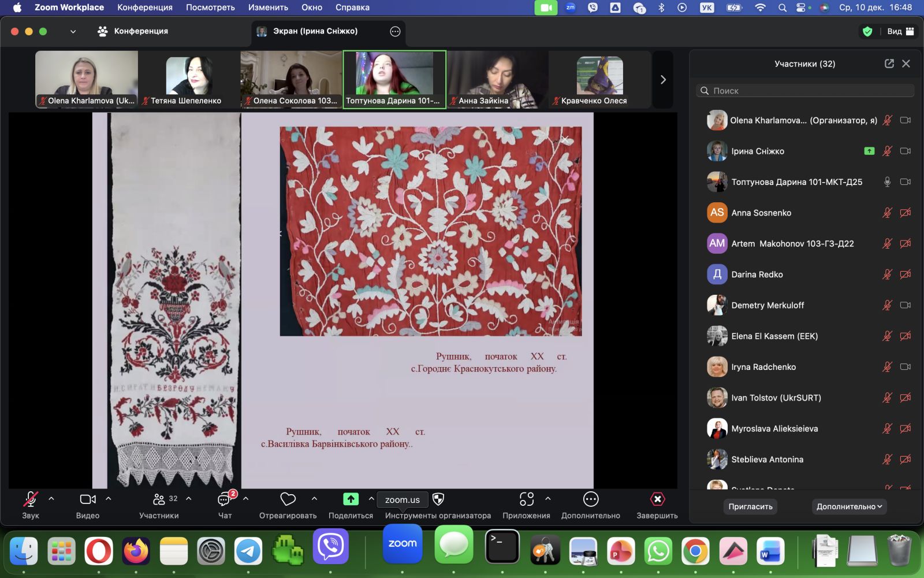Click the red End meeting icon

tap(657, 499)
